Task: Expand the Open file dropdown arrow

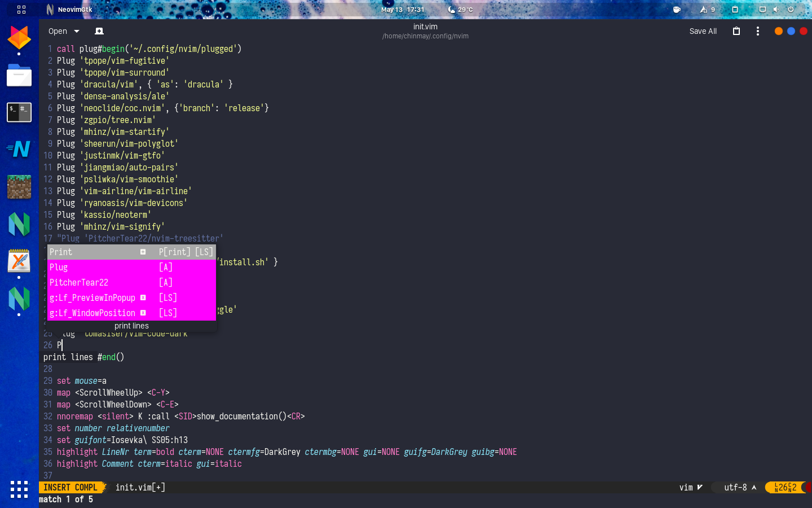Action: click(x=76, y=31)
